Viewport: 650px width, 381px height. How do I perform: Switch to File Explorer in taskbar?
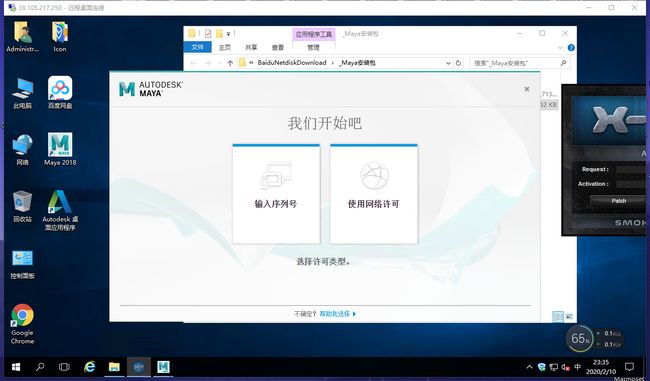click(114, 367)
